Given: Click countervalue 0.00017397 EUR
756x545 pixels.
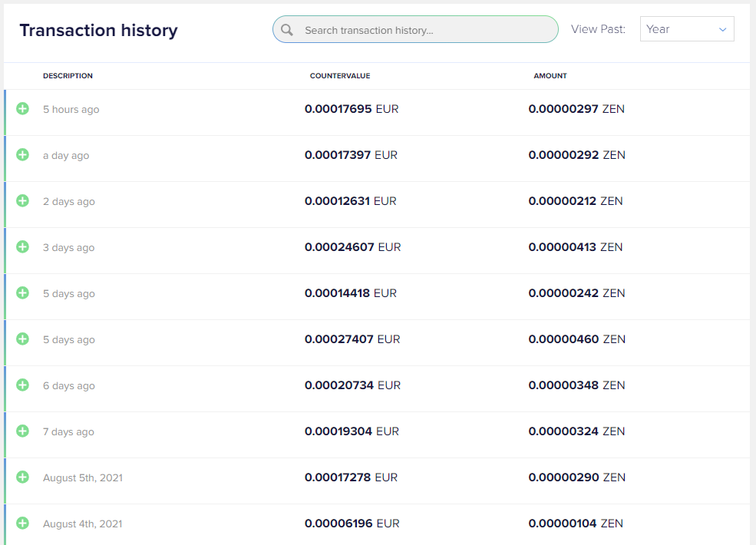Looking at the screenshot, I should 351,155.
